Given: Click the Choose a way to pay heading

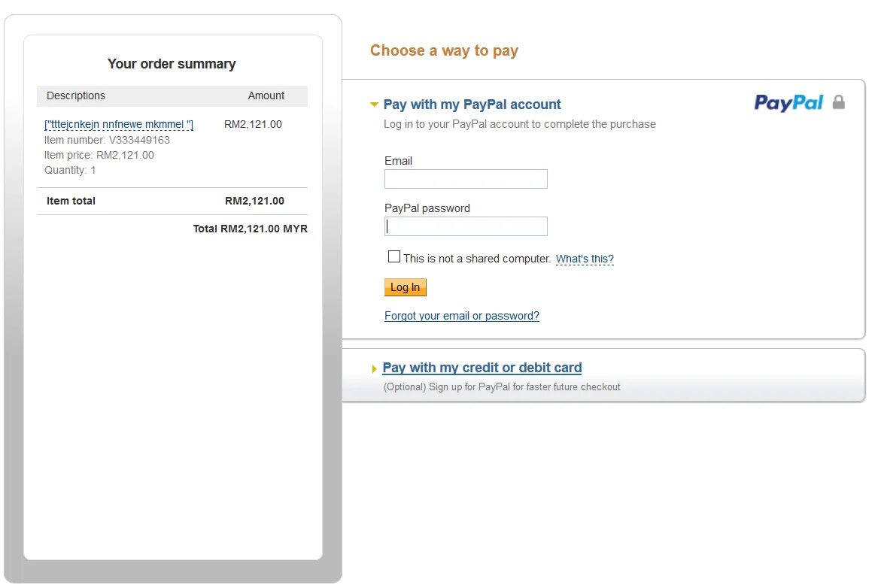Looking at the screenshot, I should click(444, 50).
